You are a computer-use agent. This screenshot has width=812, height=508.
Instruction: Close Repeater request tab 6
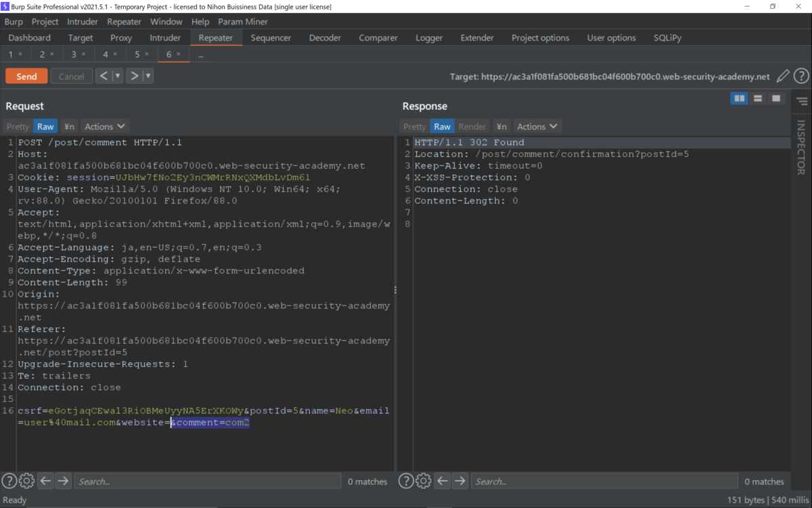tap(179, 54)
